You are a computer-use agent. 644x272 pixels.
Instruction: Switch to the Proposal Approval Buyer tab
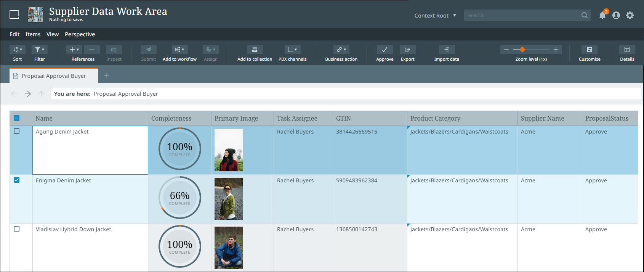click(x=54, y=76)
